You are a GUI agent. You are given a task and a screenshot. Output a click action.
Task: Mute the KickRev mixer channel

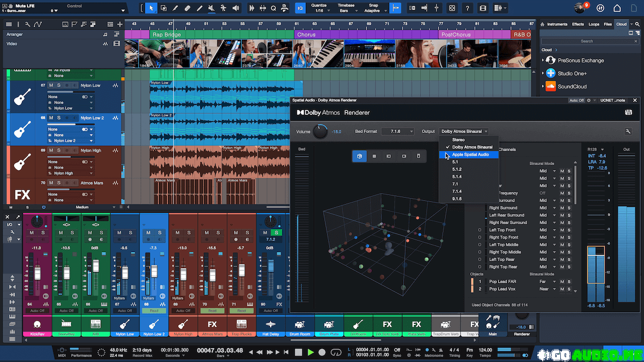(32, 233)
